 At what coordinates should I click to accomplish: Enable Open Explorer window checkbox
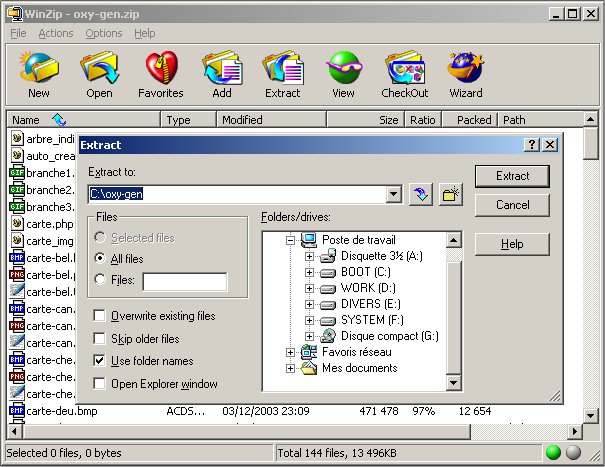pyautogui.click(x=100, y=384)
